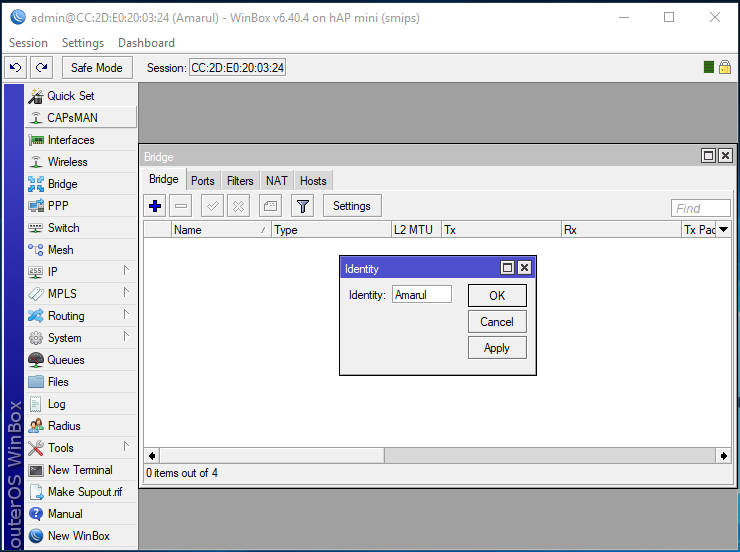Open the Settings menu in menu bar
740x552 pixels.
pos(83,43)
